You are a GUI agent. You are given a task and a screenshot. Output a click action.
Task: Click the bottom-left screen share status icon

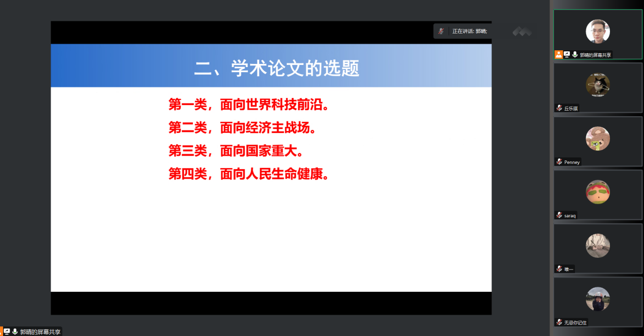[7, 331]
